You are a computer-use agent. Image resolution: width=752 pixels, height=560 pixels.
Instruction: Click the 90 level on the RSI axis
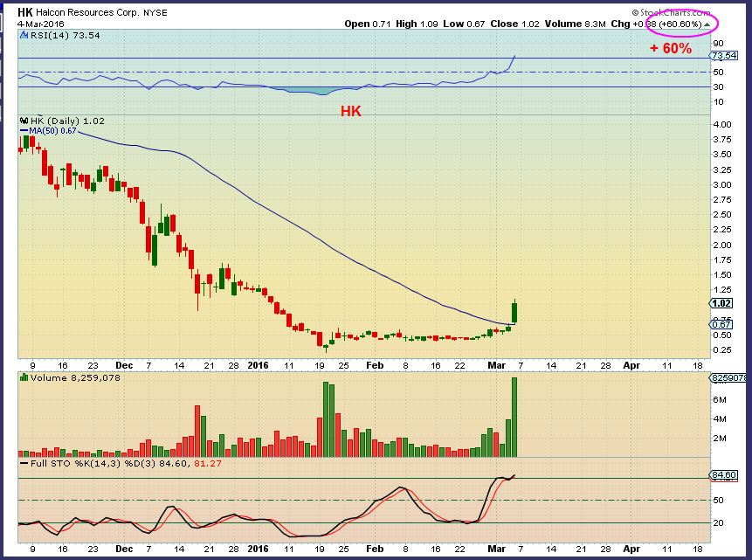tap(719, 43)
